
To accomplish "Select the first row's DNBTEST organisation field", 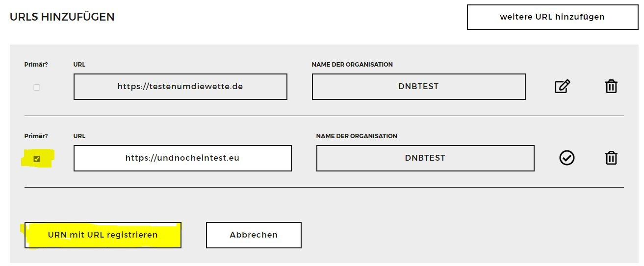I will tap(418, 87).
